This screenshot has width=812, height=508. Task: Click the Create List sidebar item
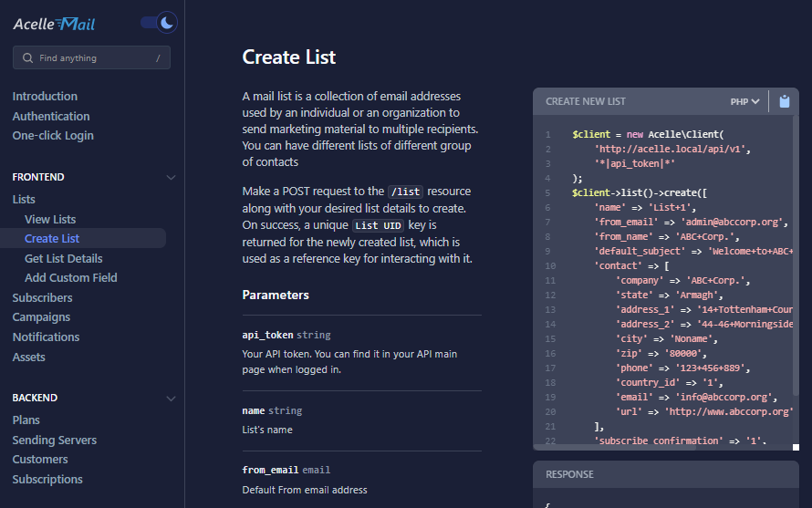(x=52, y=239)
